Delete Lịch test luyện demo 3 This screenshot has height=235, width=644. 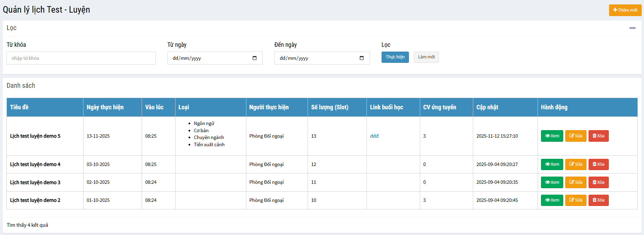pyautogui.click(x=598, y=182)
